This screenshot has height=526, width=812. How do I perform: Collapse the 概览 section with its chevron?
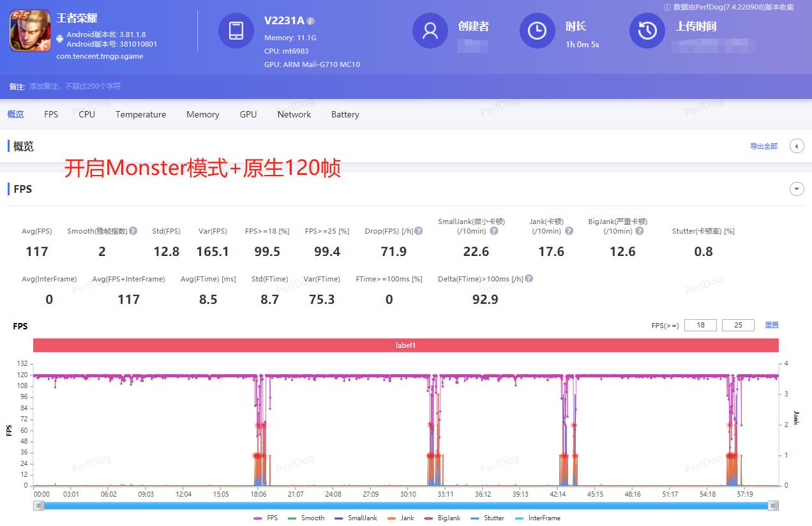[x=797, y=146]
